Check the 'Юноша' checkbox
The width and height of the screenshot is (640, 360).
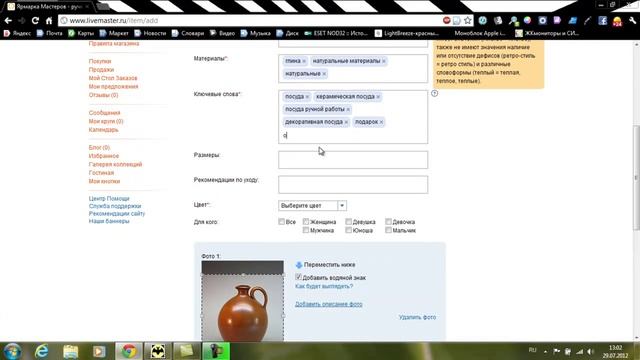348,230
